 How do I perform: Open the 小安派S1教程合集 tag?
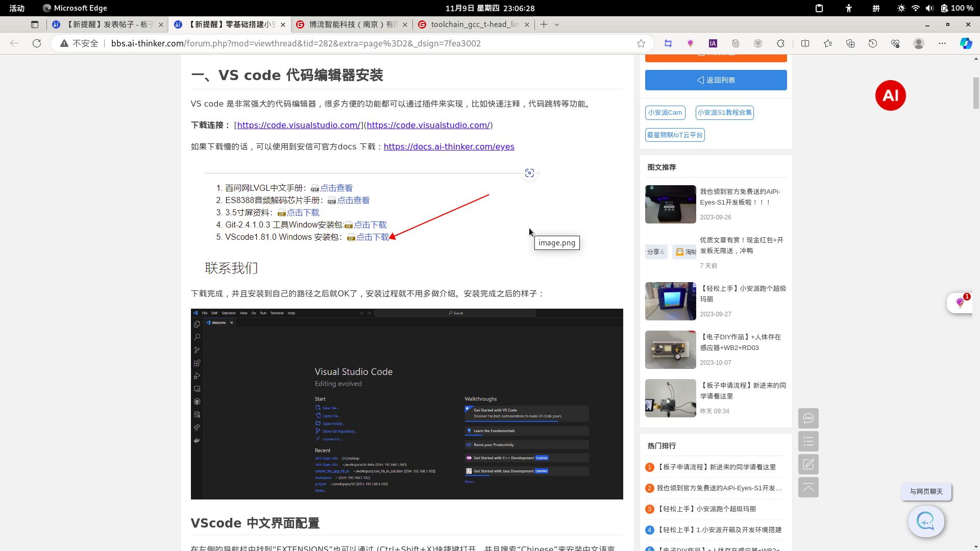724,113
